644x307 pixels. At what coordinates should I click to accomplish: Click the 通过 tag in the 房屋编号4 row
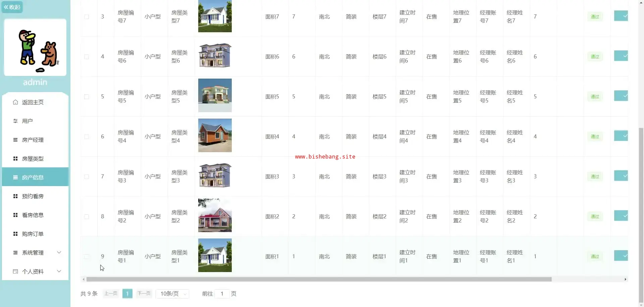click(x=595, y=137)
